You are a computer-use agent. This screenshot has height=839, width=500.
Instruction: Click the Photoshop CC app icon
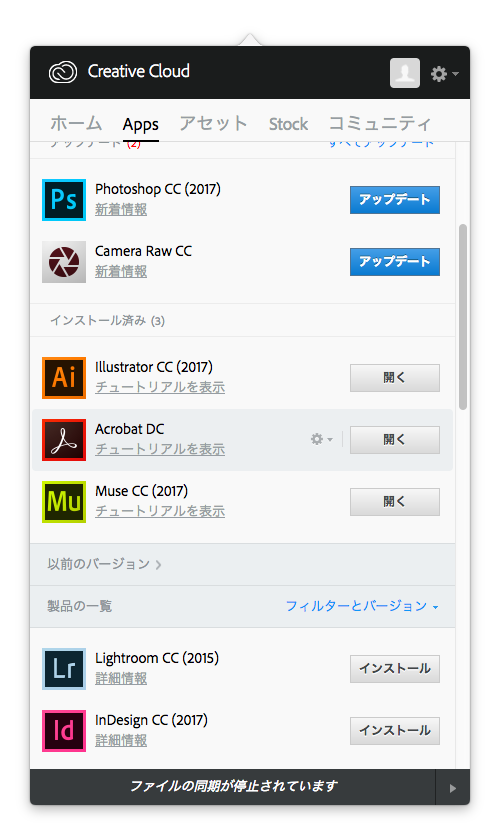click(64, 200)
